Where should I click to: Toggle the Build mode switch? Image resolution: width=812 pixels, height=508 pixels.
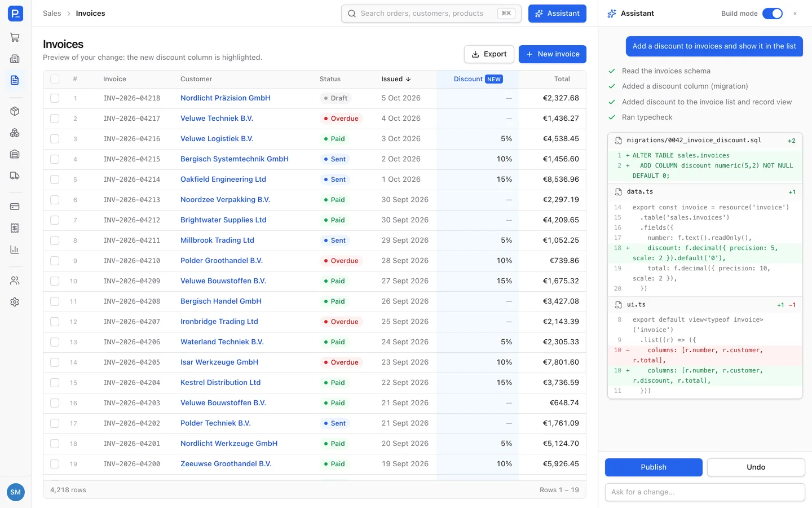(773, 14)
